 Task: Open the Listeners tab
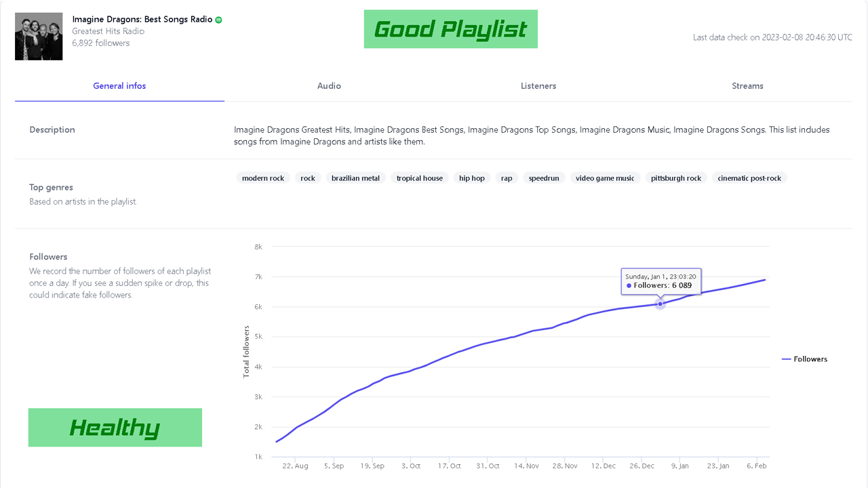pos(538,86)
